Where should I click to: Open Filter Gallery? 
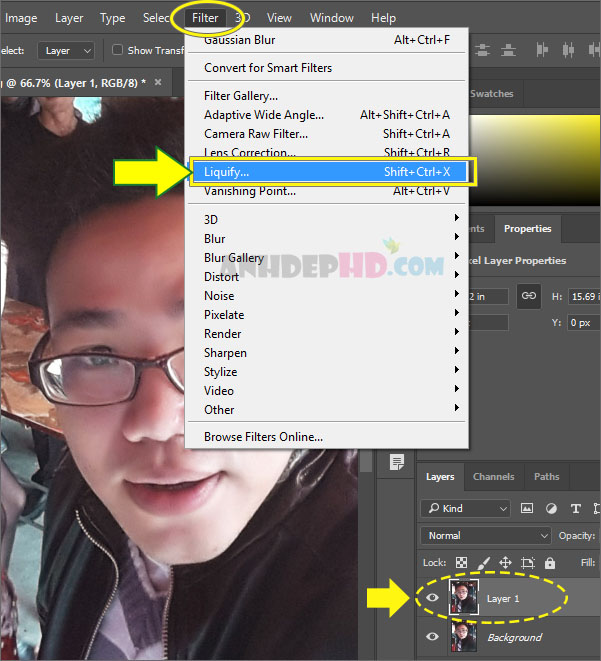point(327,96)
